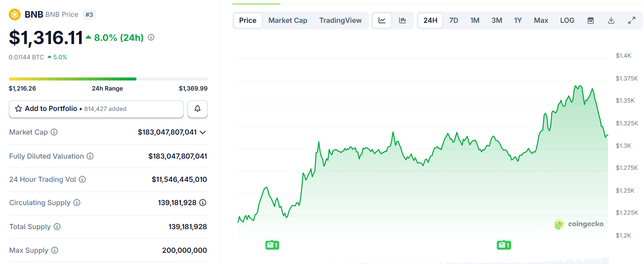The image size is (644, 264).
Task: Click the $1,216.26 range low value
Action: click(22, 89)
